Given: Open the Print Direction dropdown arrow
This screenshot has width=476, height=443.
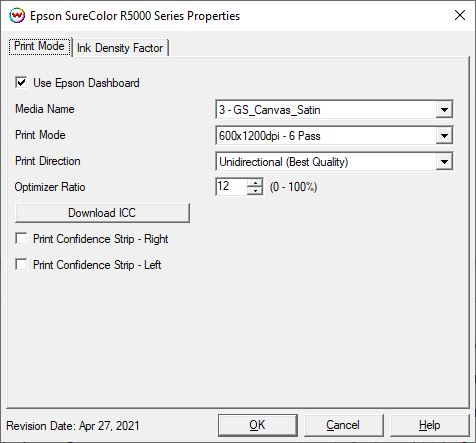Looking at the screenshot, I should (x=444, y=162).
